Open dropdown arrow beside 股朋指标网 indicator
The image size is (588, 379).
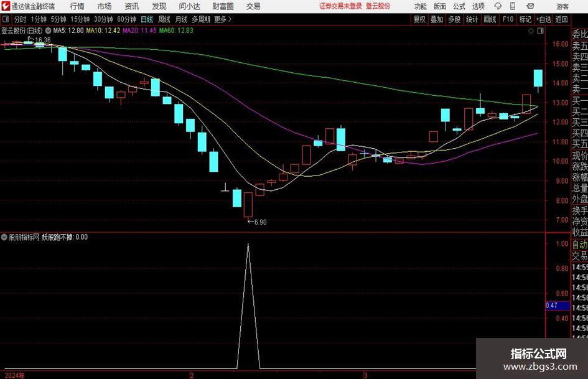(4, 237)
